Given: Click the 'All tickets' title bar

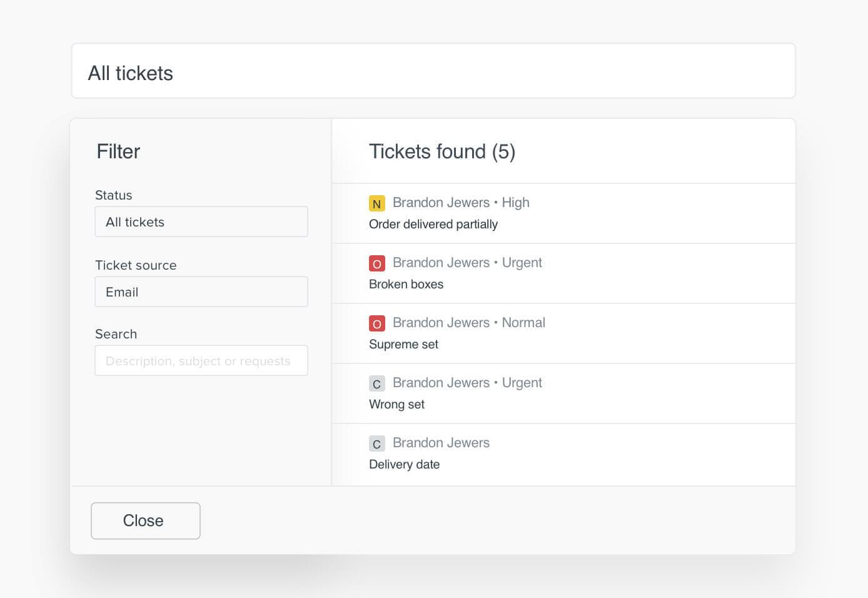Looking at the screenshot, I should pos(433,71).
